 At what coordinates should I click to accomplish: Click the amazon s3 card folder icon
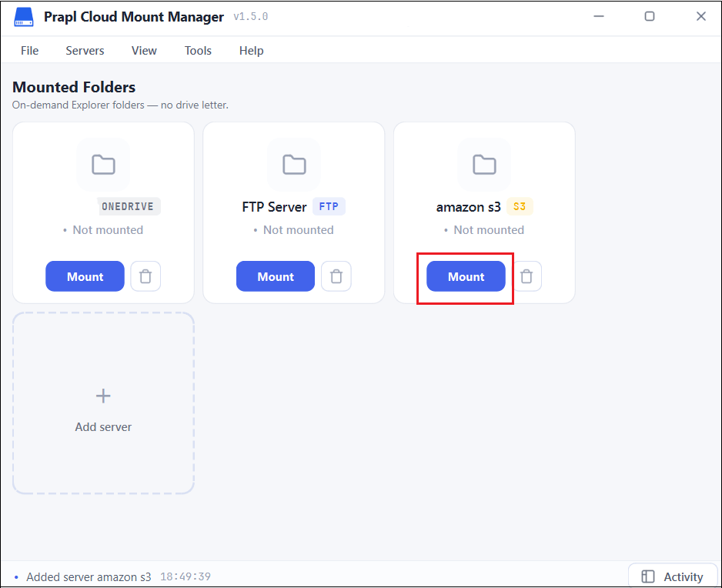click(484, 165)
